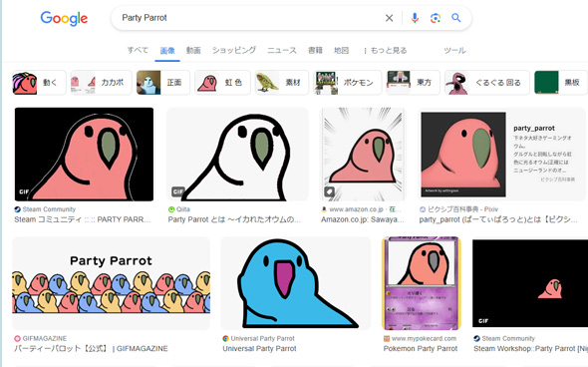Open the Google logo homepage link

(x=64, y=18)
